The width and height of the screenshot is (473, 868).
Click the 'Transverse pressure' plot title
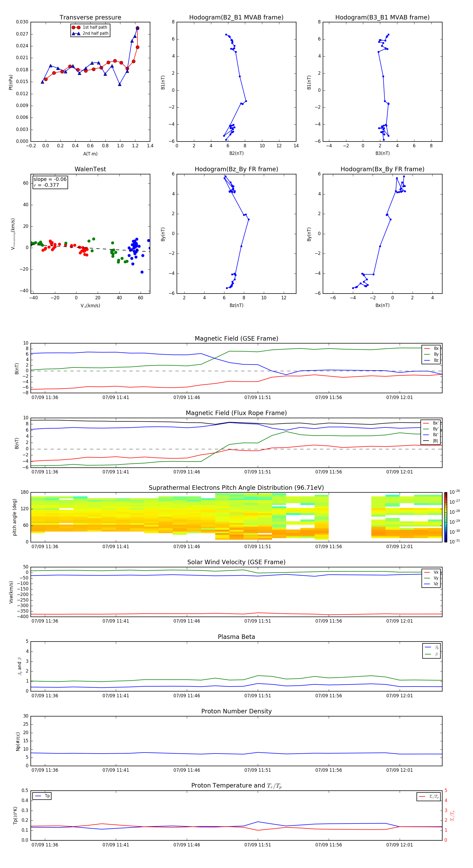tap(90, 18)
